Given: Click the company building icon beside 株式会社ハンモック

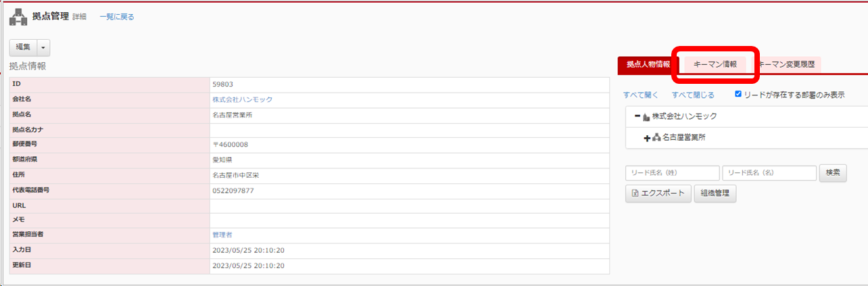Looking at the screenshot, I should (x=646, y=117).
